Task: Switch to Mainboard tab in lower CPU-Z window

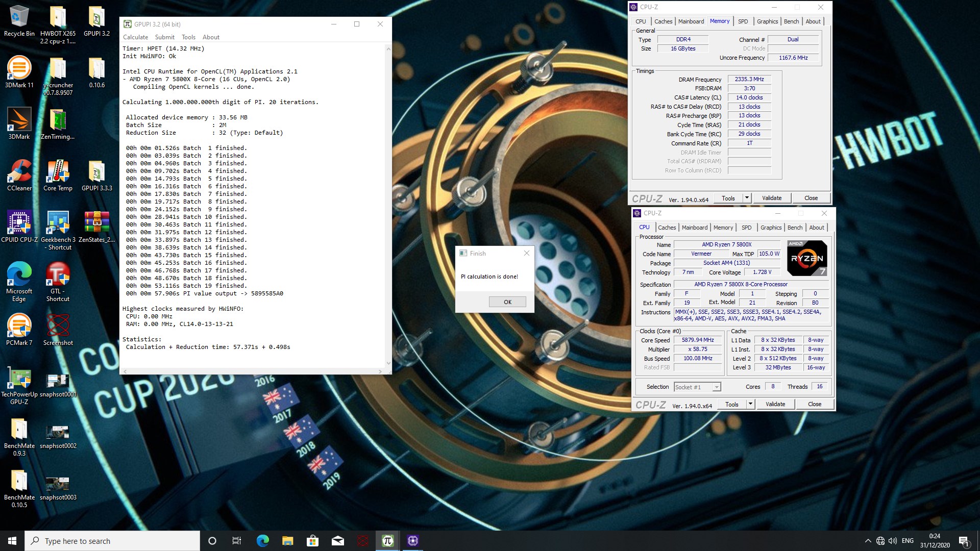Action: pyautogui.click(x=695, y=228)
